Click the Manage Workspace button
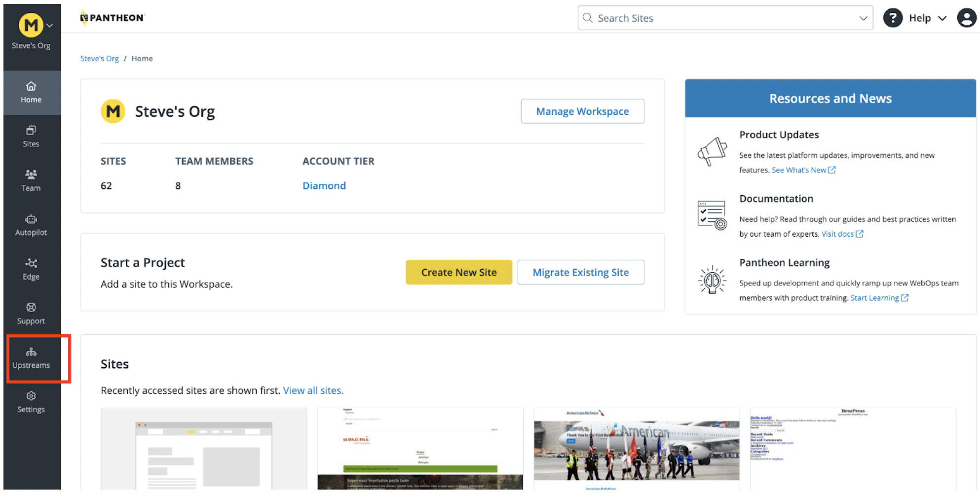This screenshot has height=494, width=980. (x=582, y=111)
